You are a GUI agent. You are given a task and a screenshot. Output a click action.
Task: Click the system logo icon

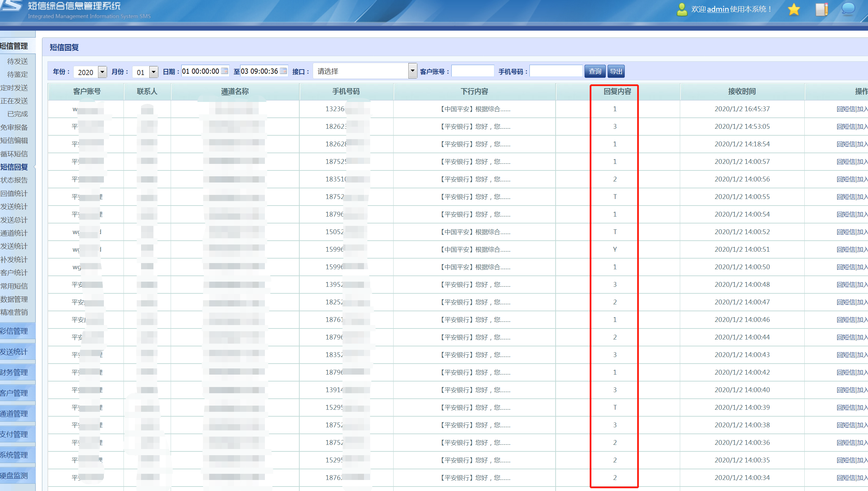point(12,6)
